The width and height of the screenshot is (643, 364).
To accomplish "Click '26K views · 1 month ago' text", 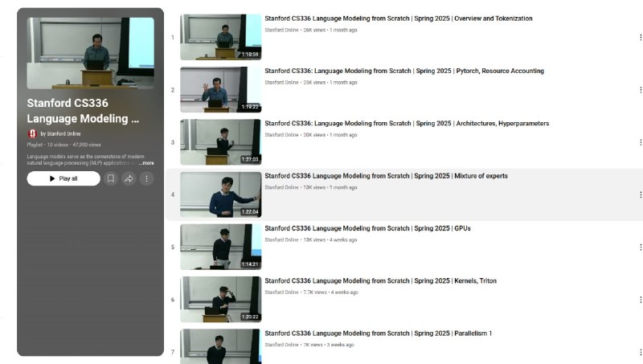I will (x=330, y=30).
